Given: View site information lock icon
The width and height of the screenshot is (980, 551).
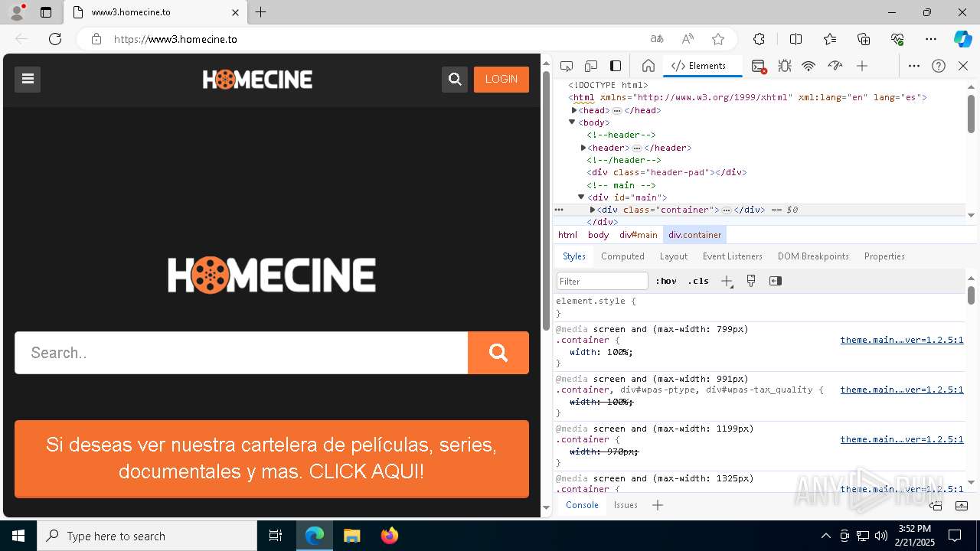Looking at the screenshot, I should 96,39.
